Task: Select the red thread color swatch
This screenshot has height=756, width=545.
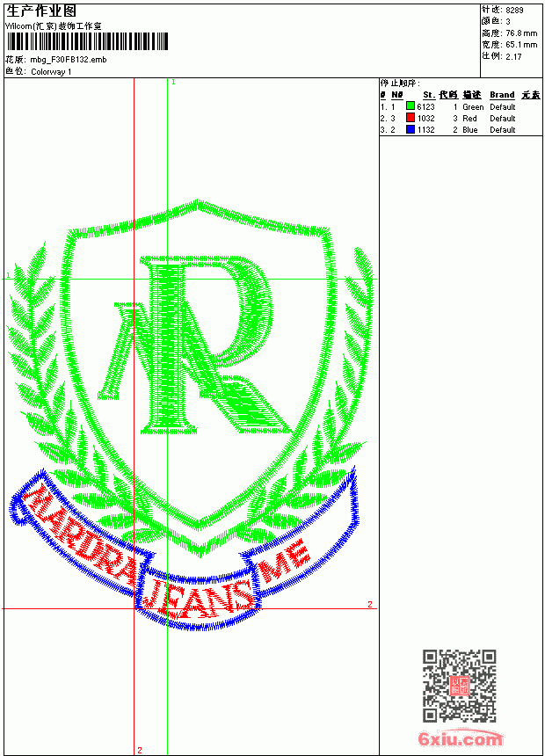Action: 411,118
